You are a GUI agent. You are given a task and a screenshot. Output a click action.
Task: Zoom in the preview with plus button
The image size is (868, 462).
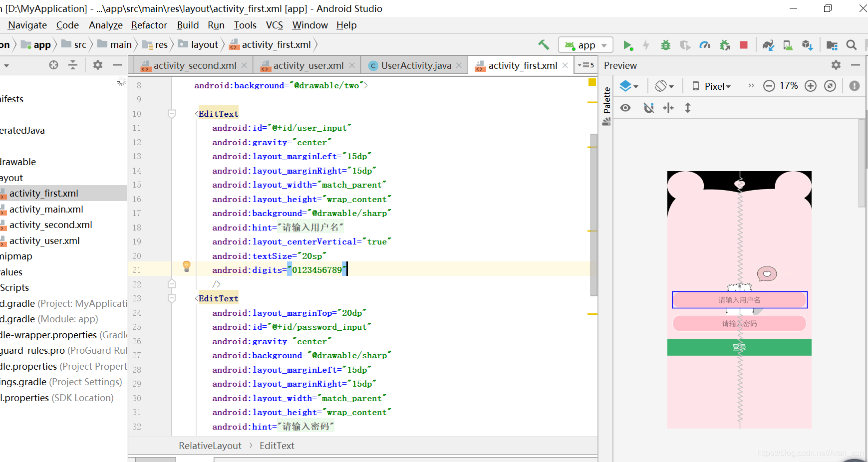[811, 86]
